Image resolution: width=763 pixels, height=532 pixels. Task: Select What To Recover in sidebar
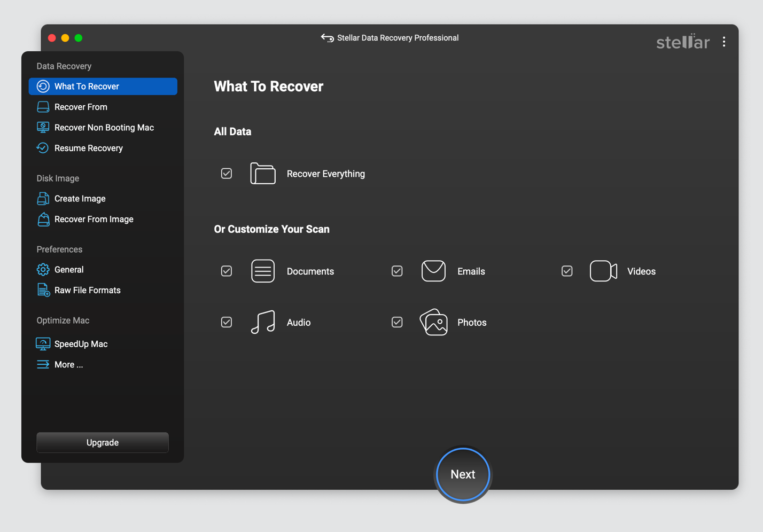(x=103, y=87)
